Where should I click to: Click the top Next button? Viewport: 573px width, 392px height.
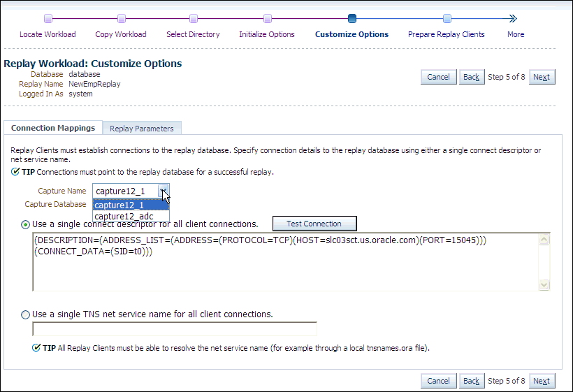tap(542, 77)
